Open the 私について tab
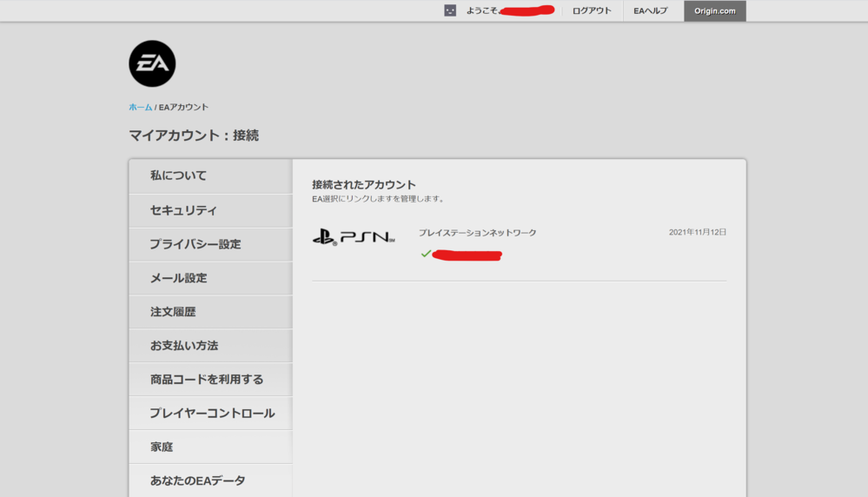Screen dimensions: 868x497 (211, 176)
